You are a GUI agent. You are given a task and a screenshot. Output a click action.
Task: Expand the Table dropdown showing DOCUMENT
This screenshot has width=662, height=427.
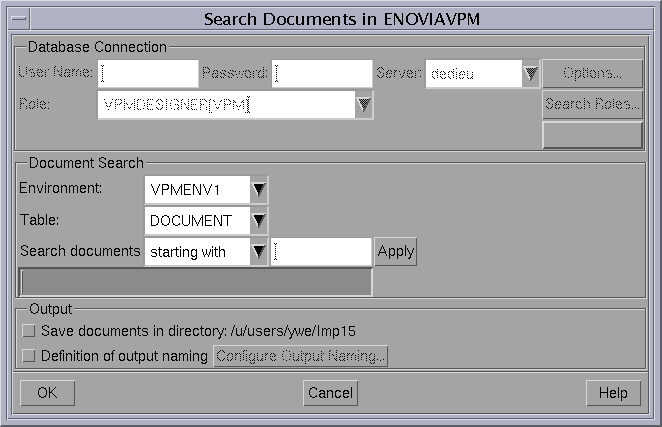259,220
